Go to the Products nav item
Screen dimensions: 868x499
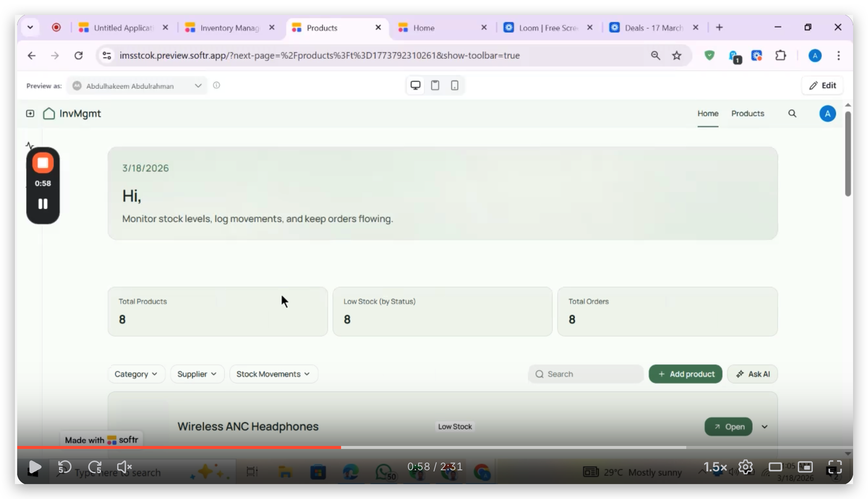[747, 114]
